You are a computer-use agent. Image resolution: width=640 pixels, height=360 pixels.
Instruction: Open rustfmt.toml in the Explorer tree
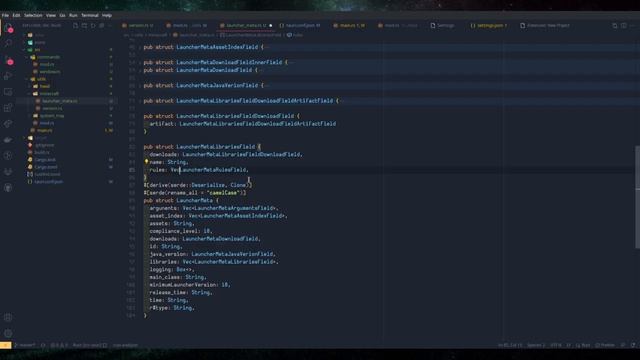tap(47, 175)
